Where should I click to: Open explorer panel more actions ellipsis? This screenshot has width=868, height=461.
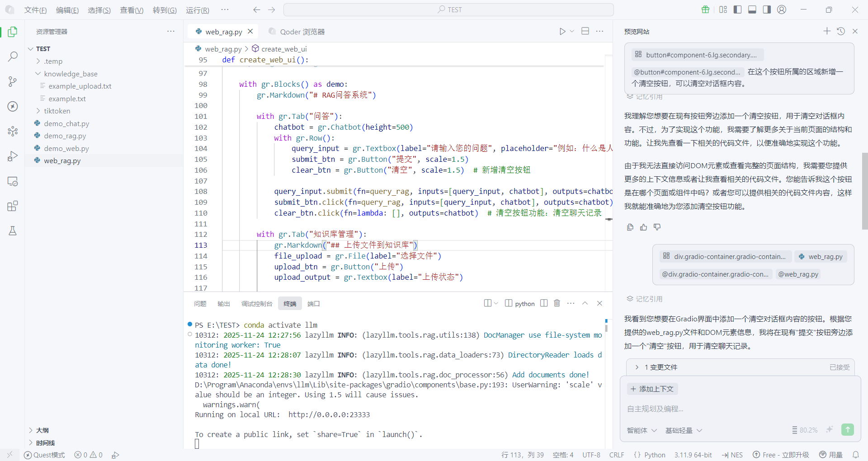tap(170, 31)
